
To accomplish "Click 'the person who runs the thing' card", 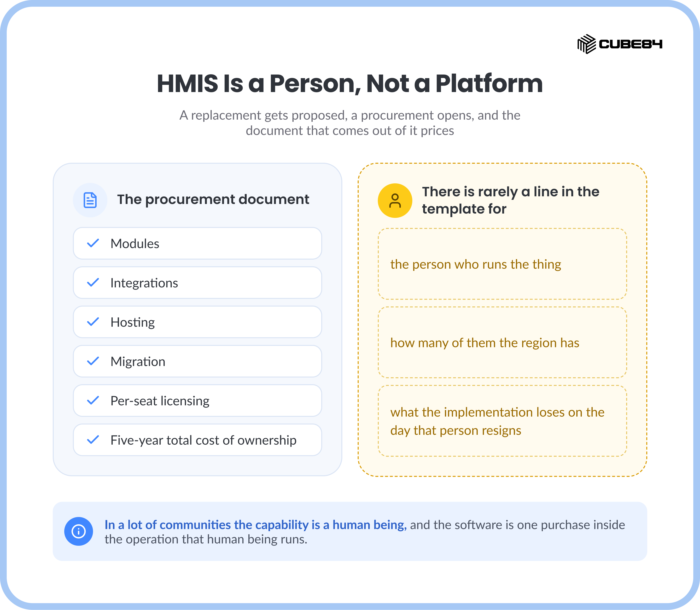I will 502,264.
